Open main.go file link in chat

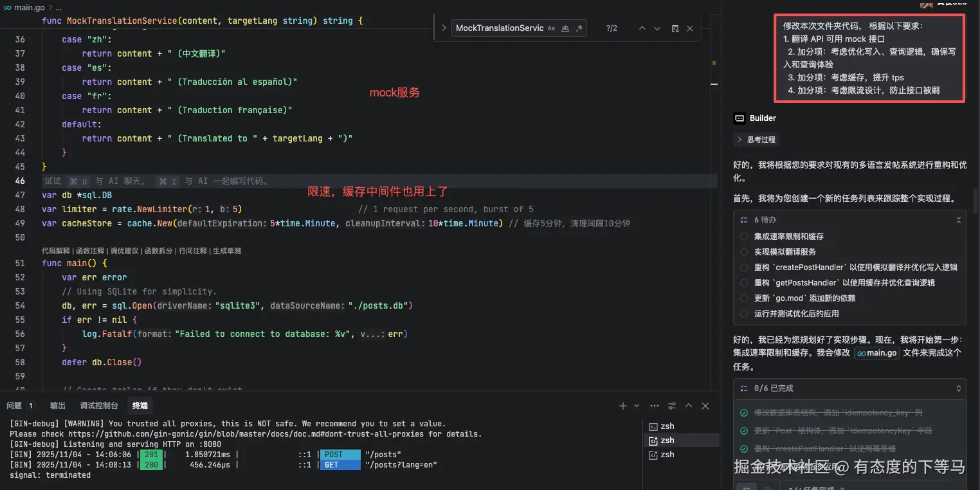coord(877,353)
